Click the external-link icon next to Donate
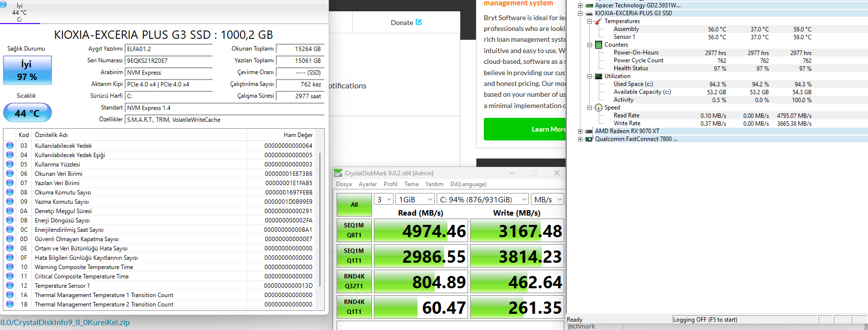Viewport: 868px width, 330px height. (x=419, y=22)
